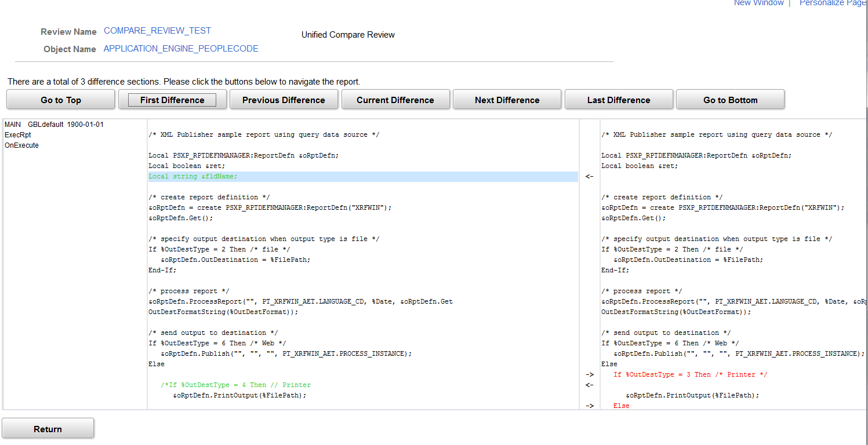Click Go to Bottom
The image size is (868, 445).
[x=730, y=99]
